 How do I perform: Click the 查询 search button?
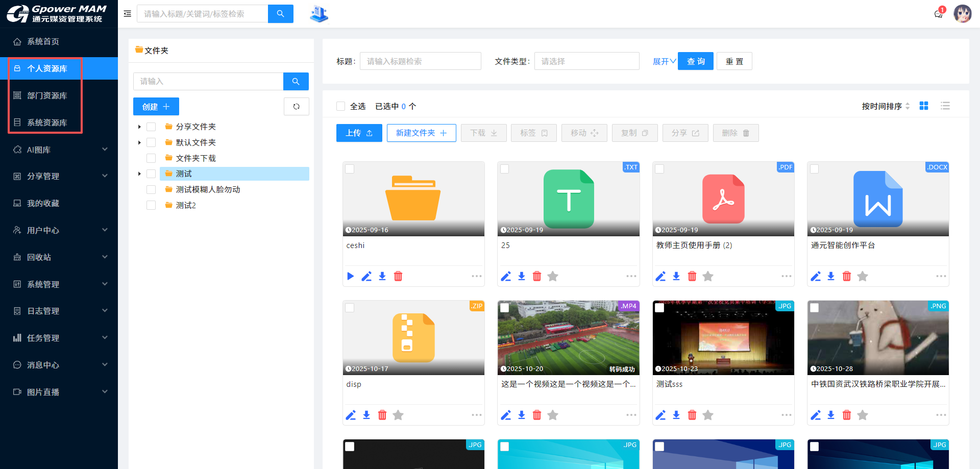[695, 61]
